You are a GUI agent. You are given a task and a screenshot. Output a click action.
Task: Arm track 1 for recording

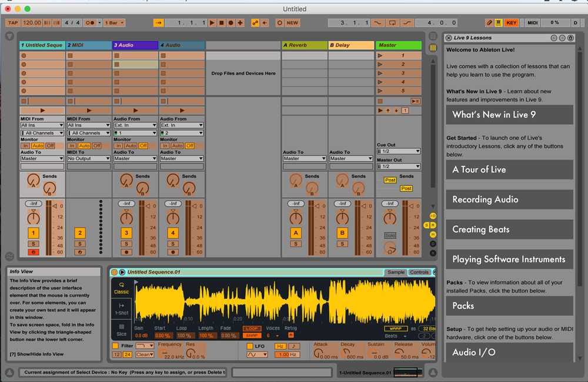click(34, 252)
